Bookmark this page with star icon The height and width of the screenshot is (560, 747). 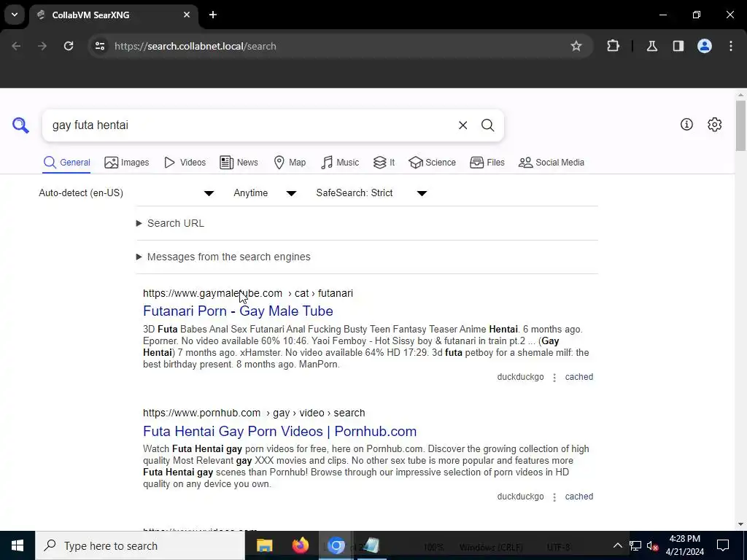point(576,46)
